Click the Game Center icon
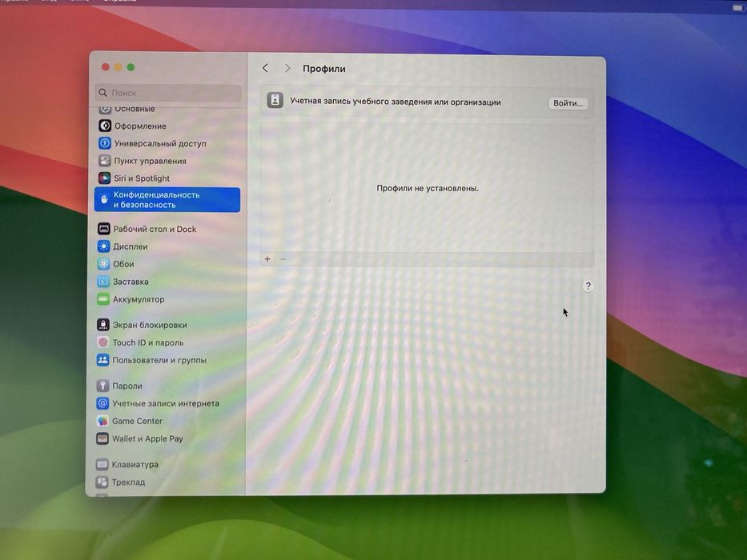The height and width of the screenshot is (560, 747). click(102, 421)
